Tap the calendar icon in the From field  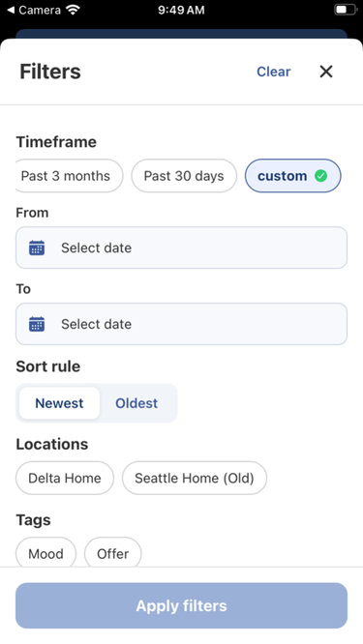37,248
